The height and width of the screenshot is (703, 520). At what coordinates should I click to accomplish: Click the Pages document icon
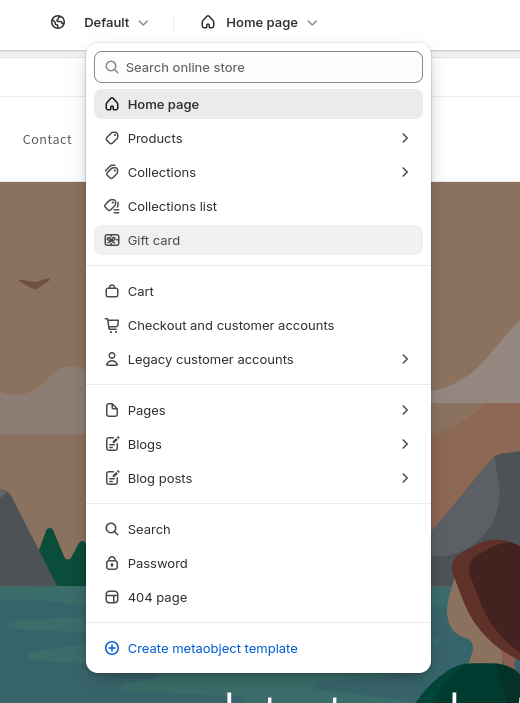pos(112,410)
